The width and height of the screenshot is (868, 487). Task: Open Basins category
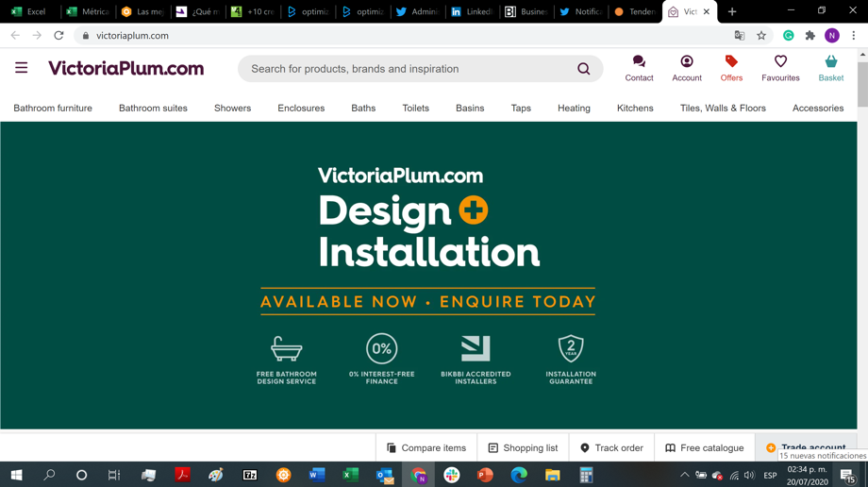pos(470,108)
